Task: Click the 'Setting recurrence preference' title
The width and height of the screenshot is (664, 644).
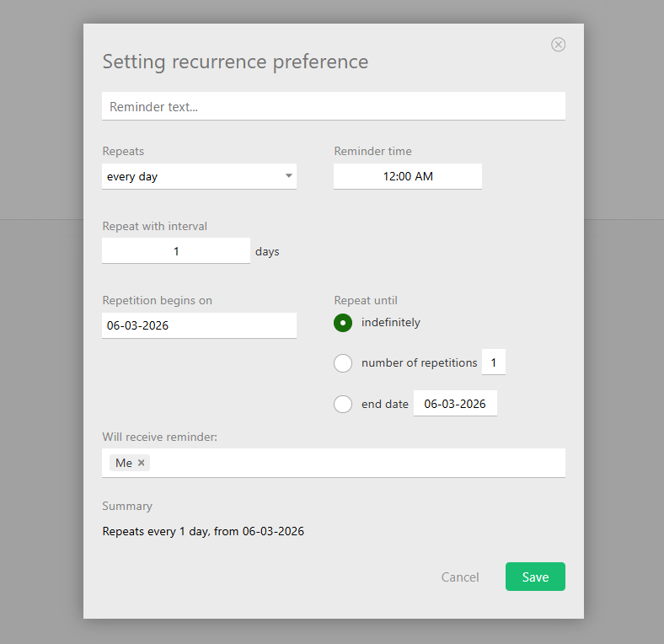Action: [235, 62]
